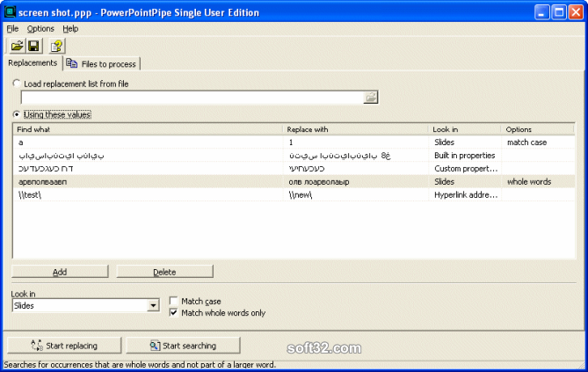The image size is (588, 372).
Task: Click the replacement list file path field
Action: (x=192, y=98)
